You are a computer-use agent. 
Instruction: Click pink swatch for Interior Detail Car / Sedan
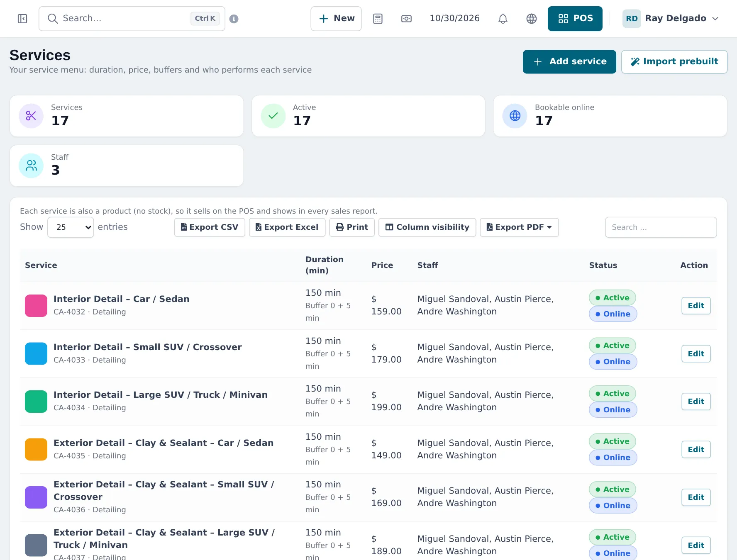[36, 306]
